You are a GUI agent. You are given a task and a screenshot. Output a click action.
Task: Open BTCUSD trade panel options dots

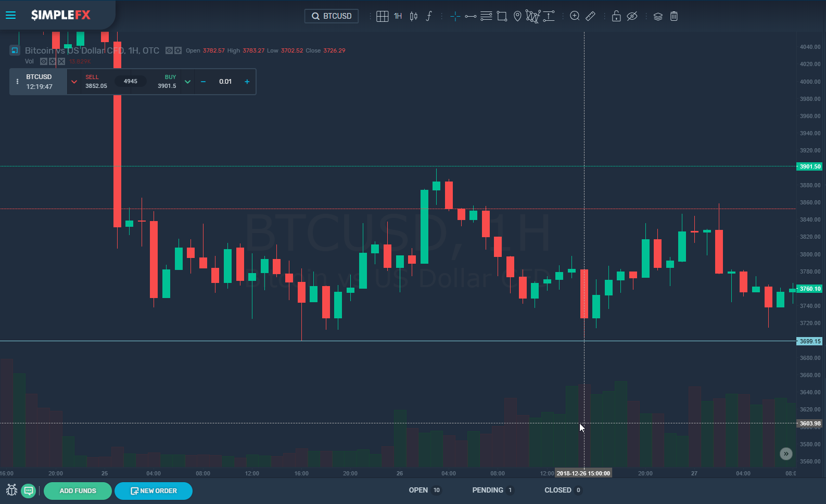tap(17, 82)
